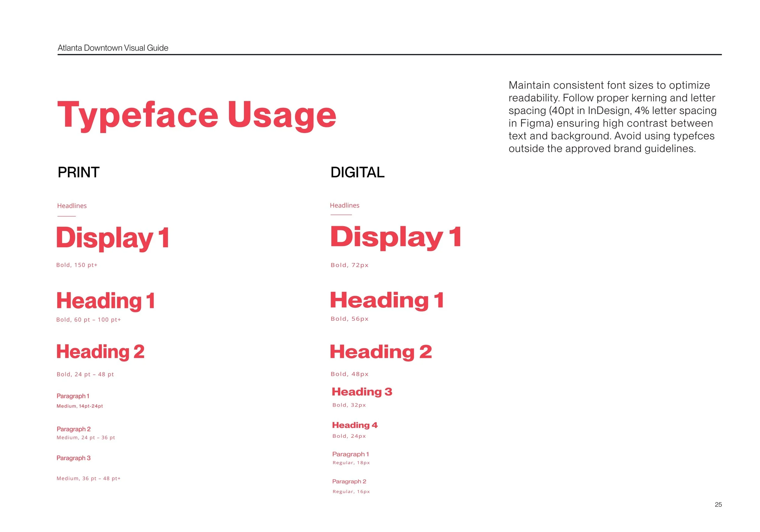Select Display 1 under the PRINT column
760x532 pixels.
[113, 238]
